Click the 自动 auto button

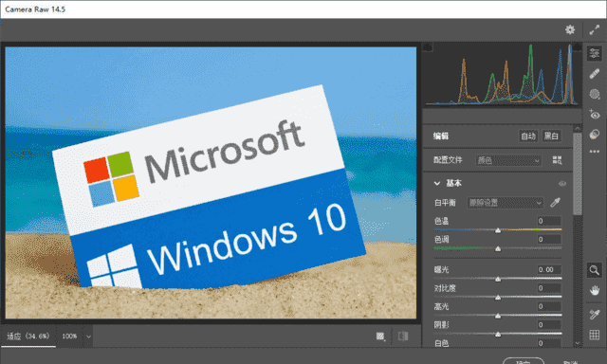tap(528, 136)
